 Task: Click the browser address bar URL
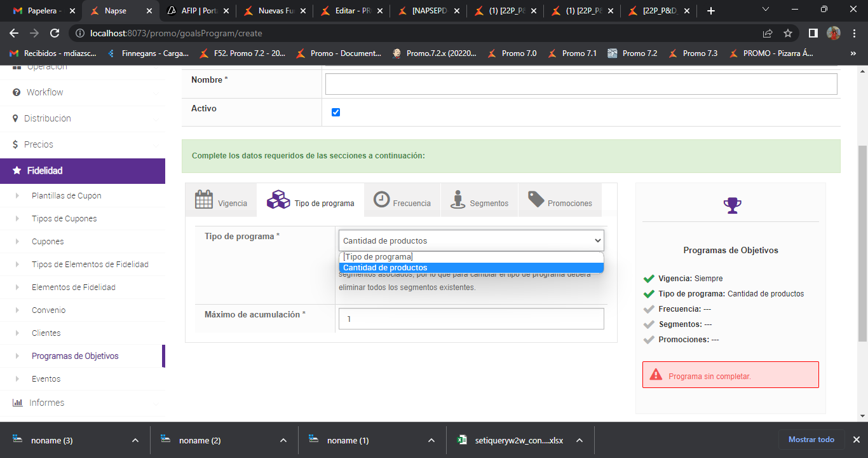click(176, 33)
